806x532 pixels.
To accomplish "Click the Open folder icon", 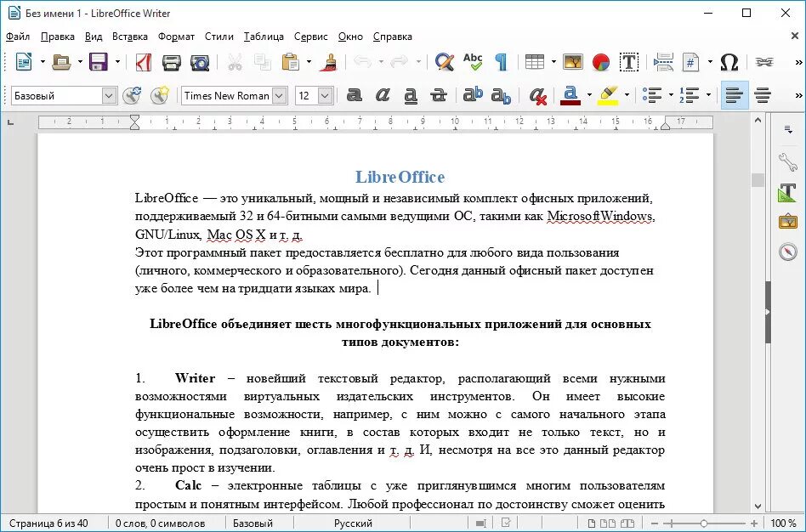I will point(62,62).
